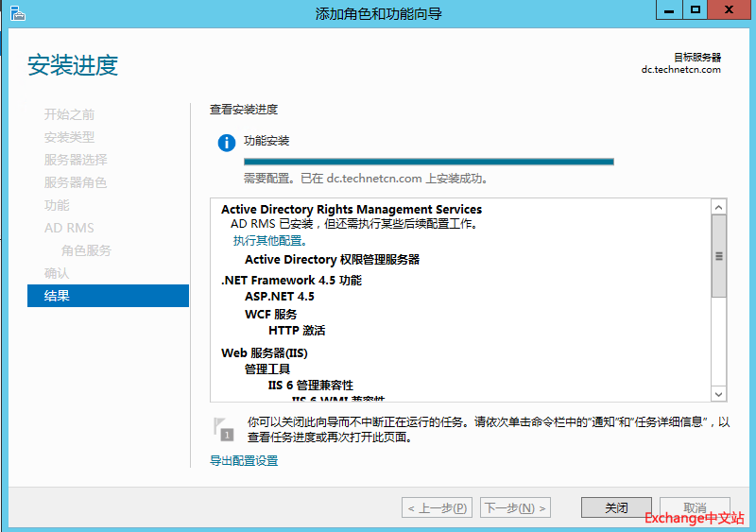Select 开始之前 step in sidebar
This screenshot has width=756, height=532.
point(69,114)
